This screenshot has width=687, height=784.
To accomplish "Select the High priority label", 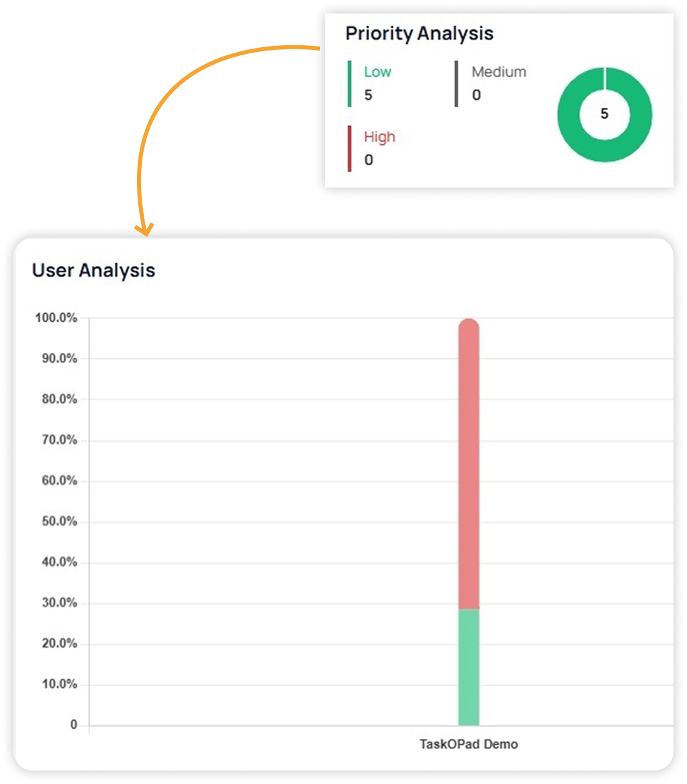I will click(x=379, y=137).
